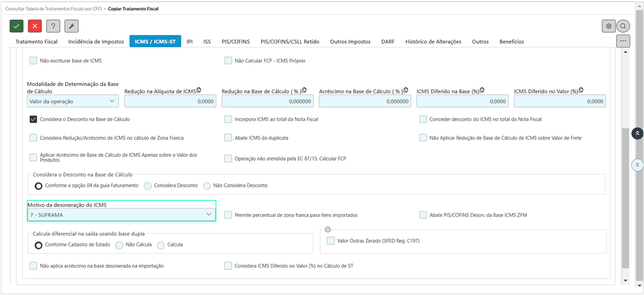Open the help question mark icon
This screenshot has height=295, width=644.
tap(53, 26)
